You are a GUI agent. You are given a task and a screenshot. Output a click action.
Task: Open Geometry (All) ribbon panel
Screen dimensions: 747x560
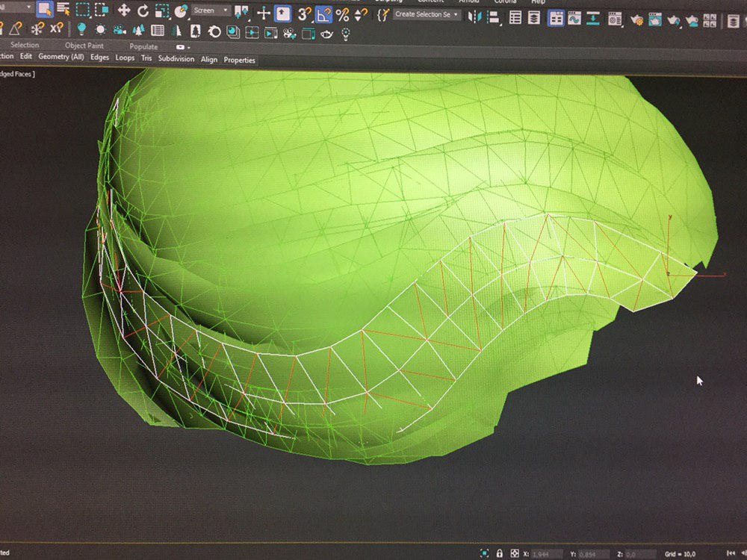pyautogui.click(x=61, y=57)
